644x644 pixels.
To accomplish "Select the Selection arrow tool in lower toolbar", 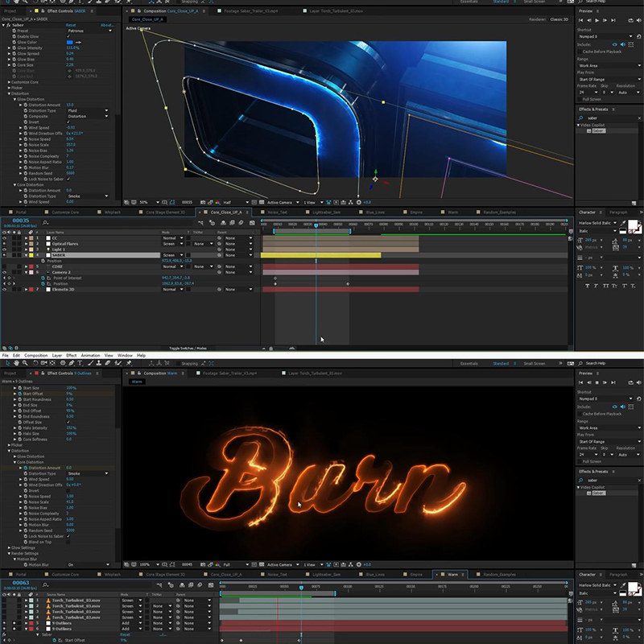I will (x=7, y=363).
